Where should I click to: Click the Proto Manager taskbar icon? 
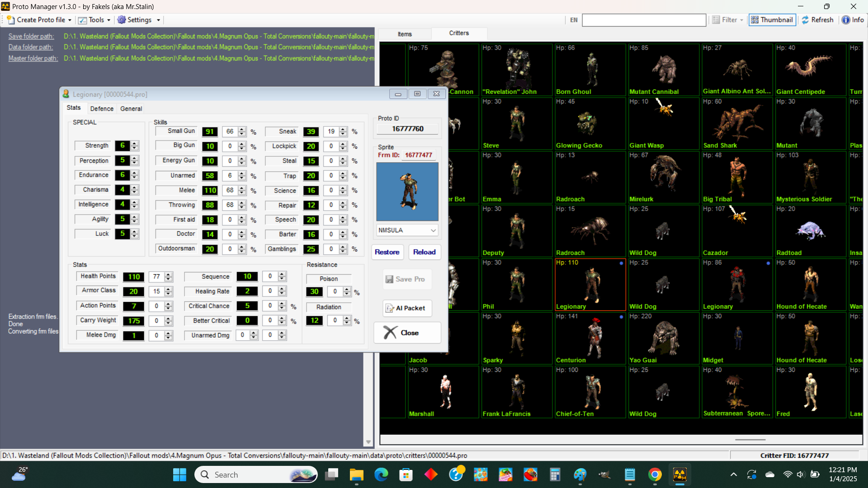click(x=679, y=474)
